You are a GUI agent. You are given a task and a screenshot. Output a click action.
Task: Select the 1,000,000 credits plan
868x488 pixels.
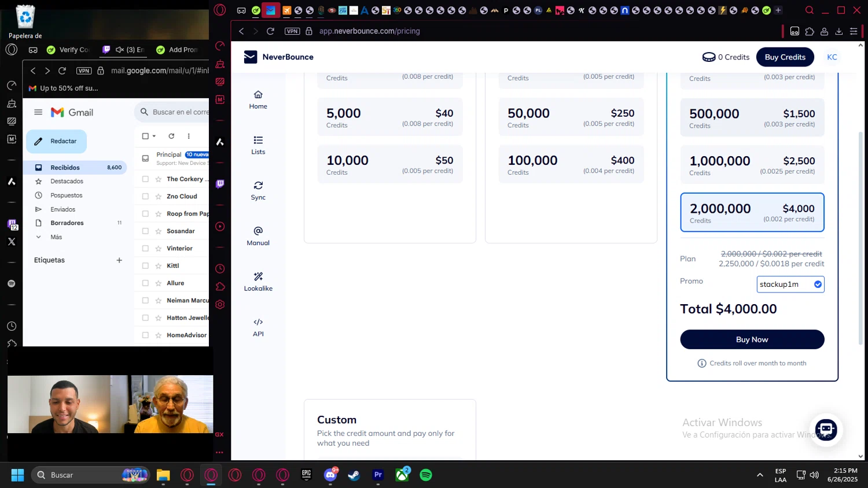click(x=752, y=165)
